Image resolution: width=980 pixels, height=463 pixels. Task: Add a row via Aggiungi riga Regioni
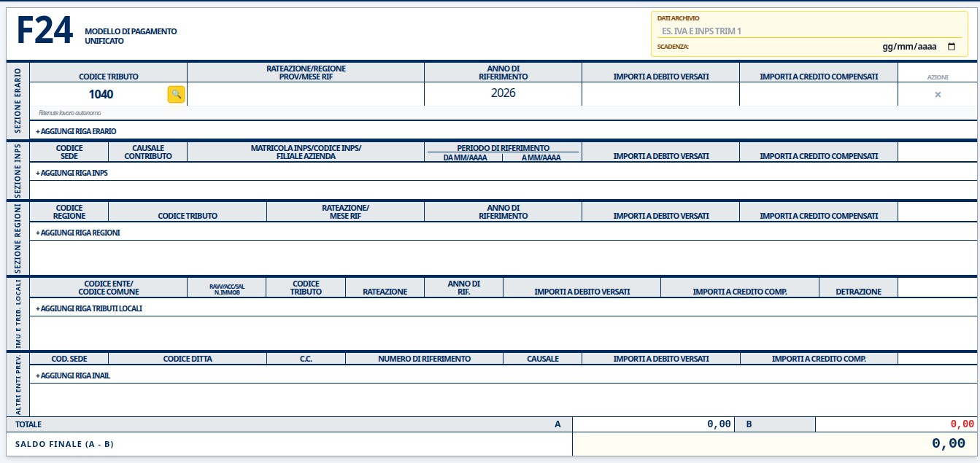pyautogui.click(x=77, y=233)
